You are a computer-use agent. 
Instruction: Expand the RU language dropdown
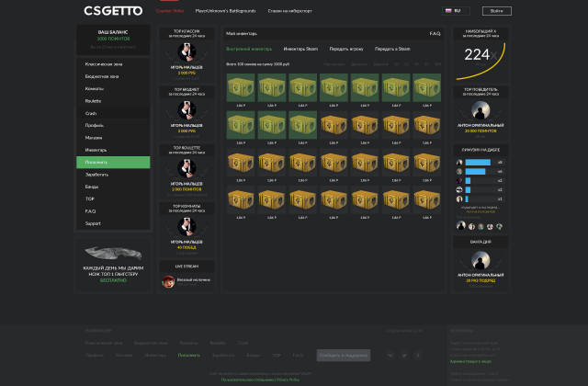point(456,11)
